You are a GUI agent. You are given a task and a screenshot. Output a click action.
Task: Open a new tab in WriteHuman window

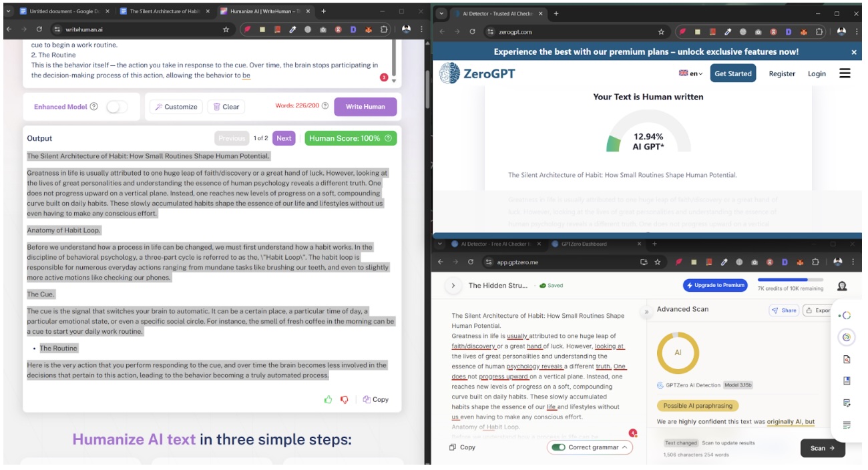pyautogui.click(x=324, y=11)
